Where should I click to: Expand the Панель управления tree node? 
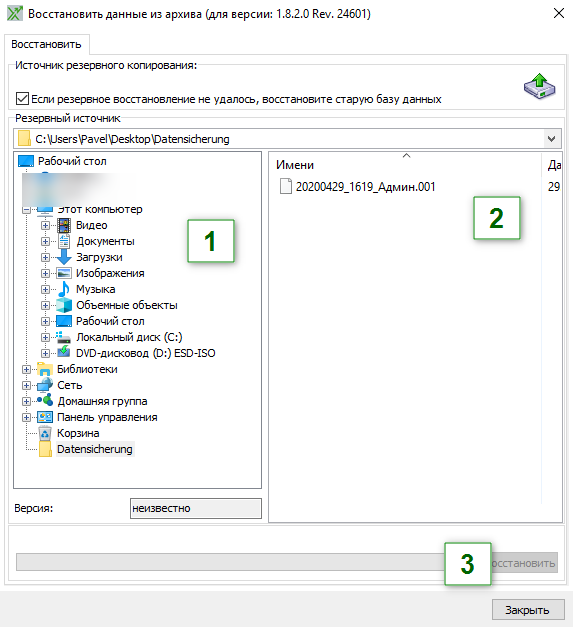(x=26, y=417)
